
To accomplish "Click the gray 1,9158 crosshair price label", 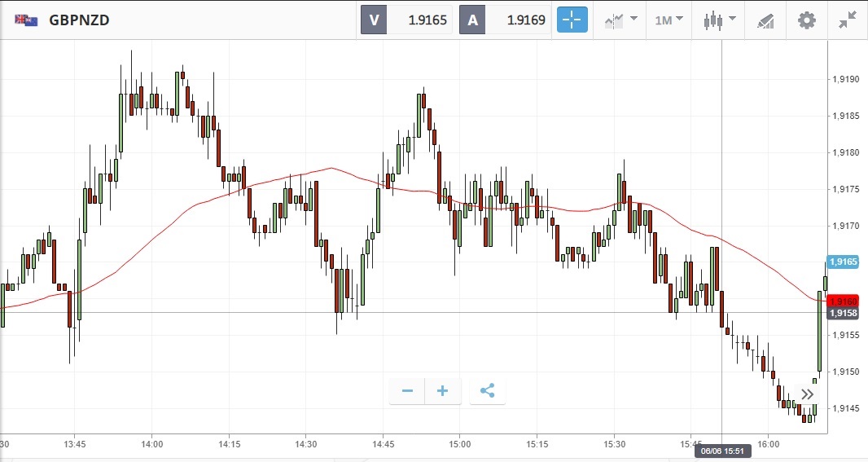I will coord(843,313).
